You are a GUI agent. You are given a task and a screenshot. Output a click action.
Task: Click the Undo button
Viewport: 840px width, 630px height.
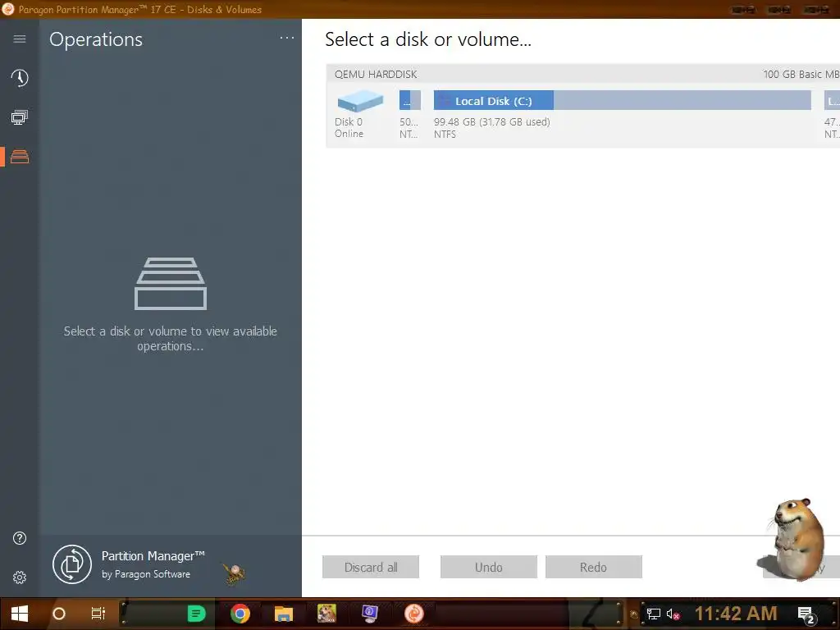pos(489,567)
